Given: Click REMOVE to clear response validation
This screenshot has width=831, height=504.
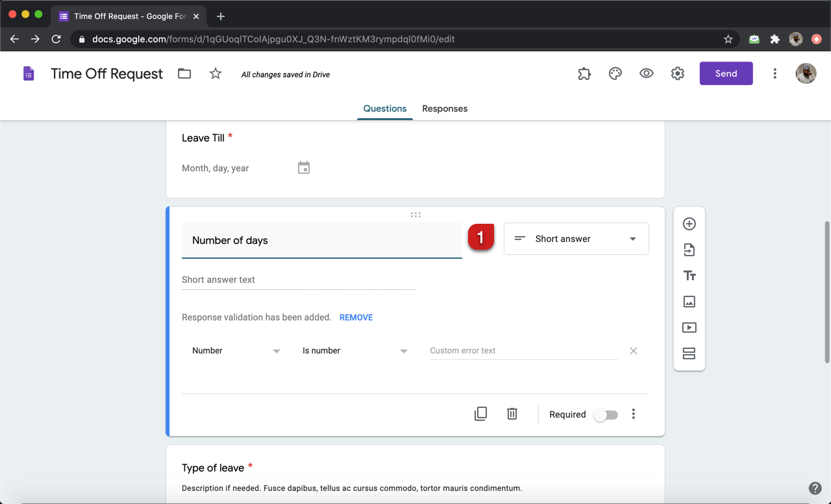Looking at the screenshot, I should [356, 318].
